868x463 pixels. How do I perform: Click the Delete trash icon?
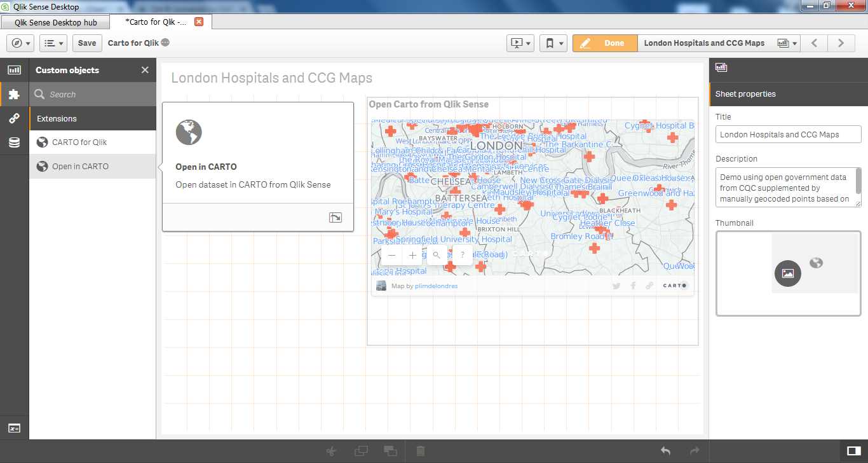click(x=420, y=451)
